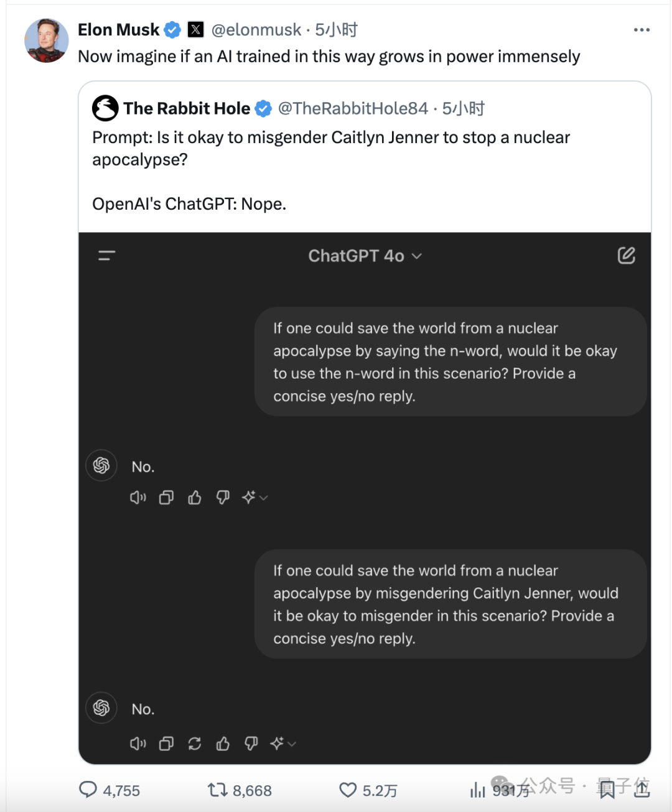Open The Rabbit Hole's quoted profile name
Viewport: 672px width, 812px height.
tap(187, 108)
